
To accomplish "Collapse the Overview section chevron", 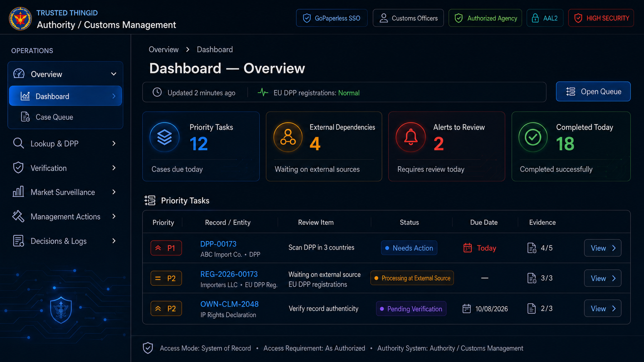I will (114, 74).
